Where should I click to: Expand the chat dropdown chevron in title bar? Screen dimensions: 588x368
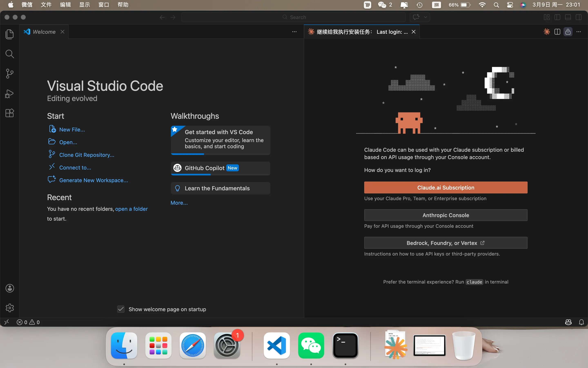[x=425, y=17]
